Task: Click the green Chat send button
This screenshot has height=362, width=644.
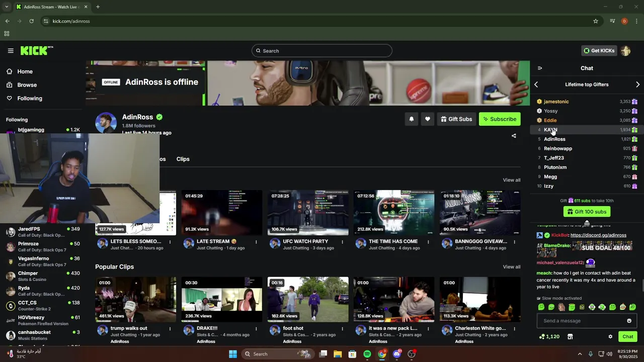Action: (627, 337)
